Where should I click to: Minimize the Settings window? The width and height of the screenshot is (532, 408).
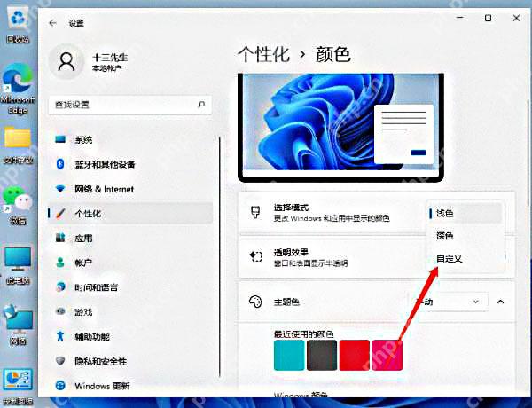[460, 18]
